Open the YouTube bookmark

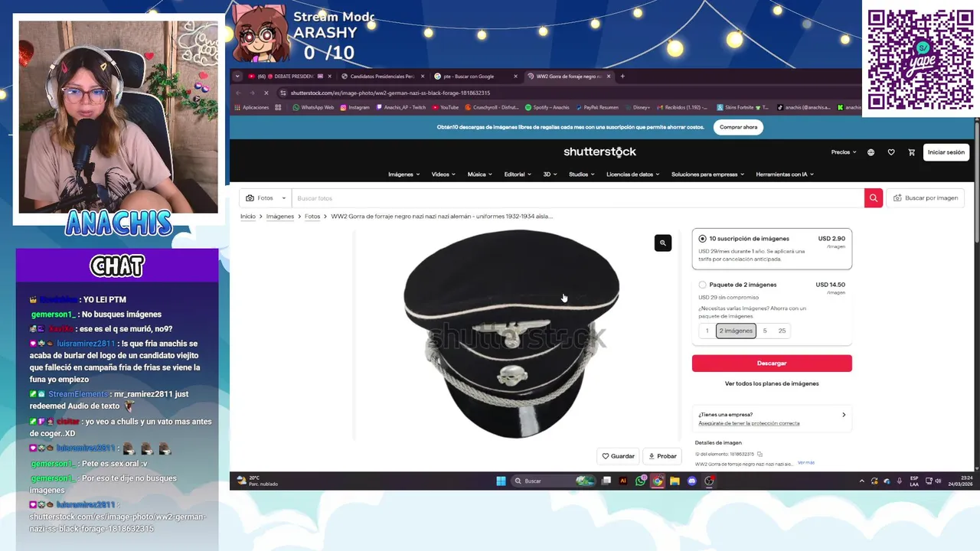445,107
